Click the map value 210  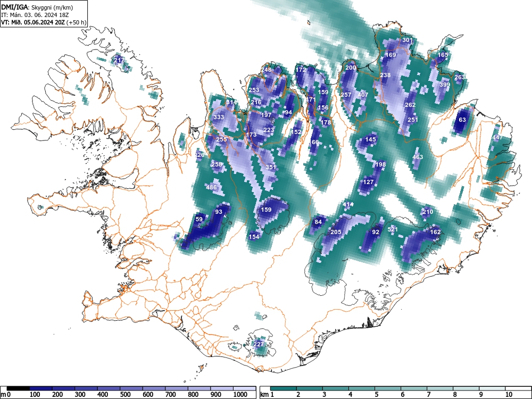click(428, 212)
